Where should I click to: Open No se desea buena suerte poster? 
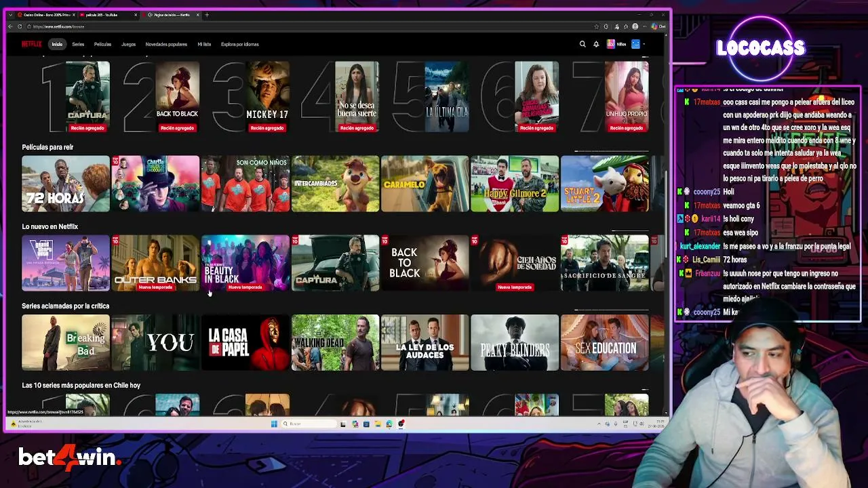coord(357,97)
